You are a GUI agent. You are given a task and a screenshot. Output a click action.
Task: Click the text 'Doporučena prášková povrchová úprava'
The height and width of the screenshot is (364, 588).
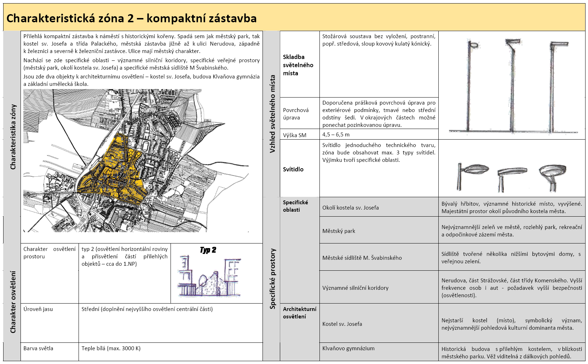379,114
